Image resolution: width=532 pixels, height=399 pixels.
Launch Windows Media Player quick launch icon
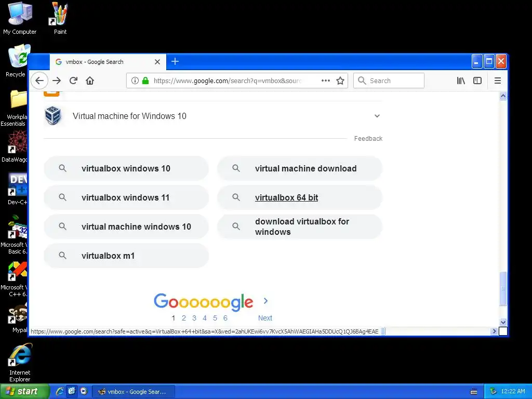pyautogui.click(x=84, y=391)
